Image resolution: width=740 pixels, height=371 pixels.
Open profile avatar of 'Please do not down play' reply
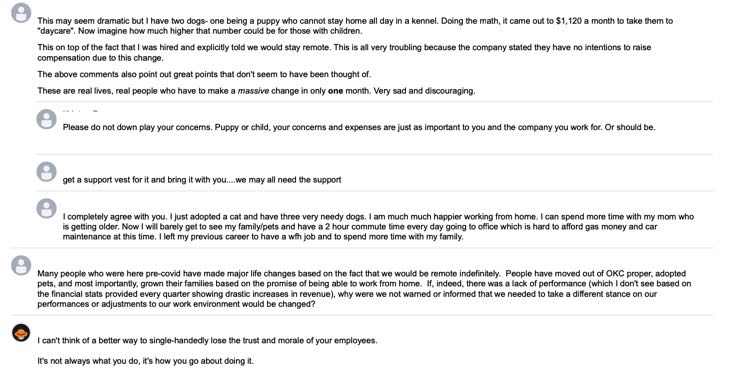(46, 119)
